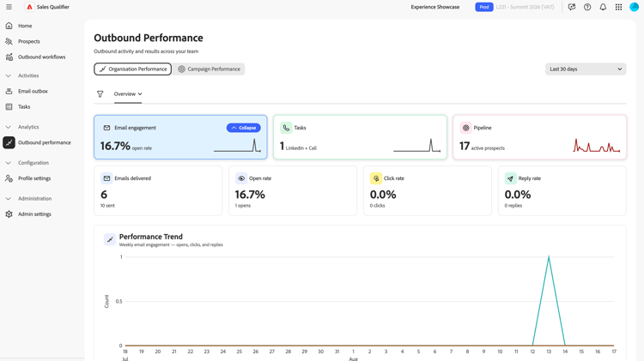Click the peak data point on the 13th
This screenshot has width=644, height=361.
[x=549, y=256]
